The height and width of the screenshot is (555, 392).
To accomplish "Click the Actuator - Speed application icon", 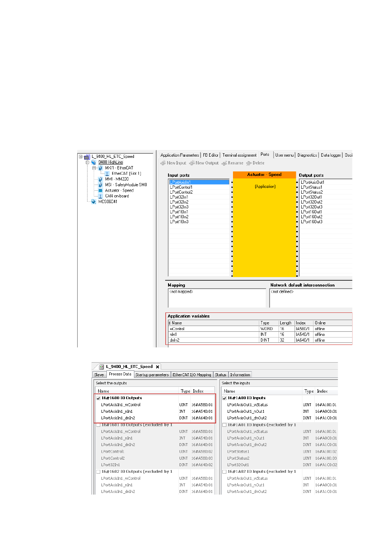I will click(100, 190).
